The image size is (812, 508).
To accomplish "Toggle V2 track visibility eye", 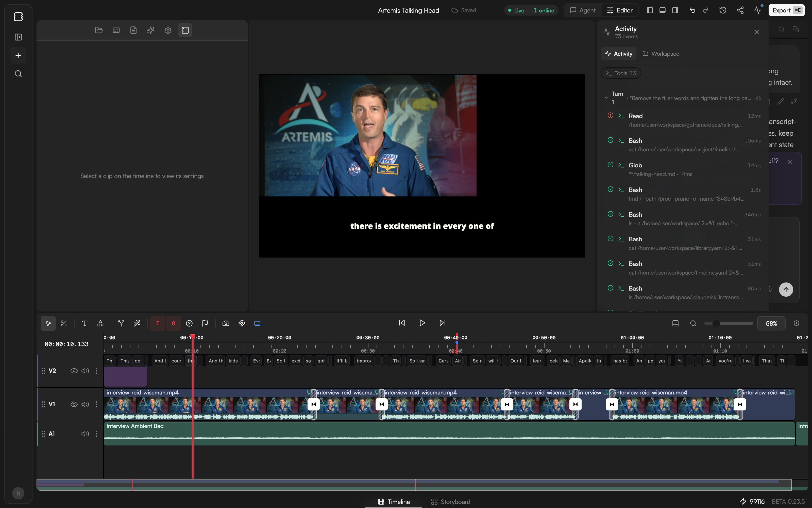I will coord(74,371).
